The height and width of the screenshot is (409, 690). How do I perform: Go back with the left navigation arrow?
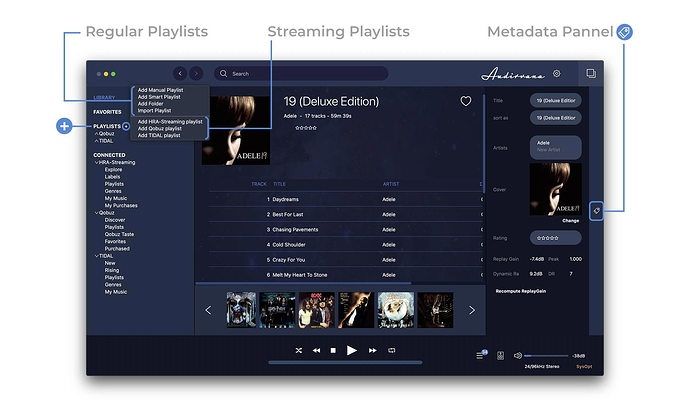(x=180, y=74)
